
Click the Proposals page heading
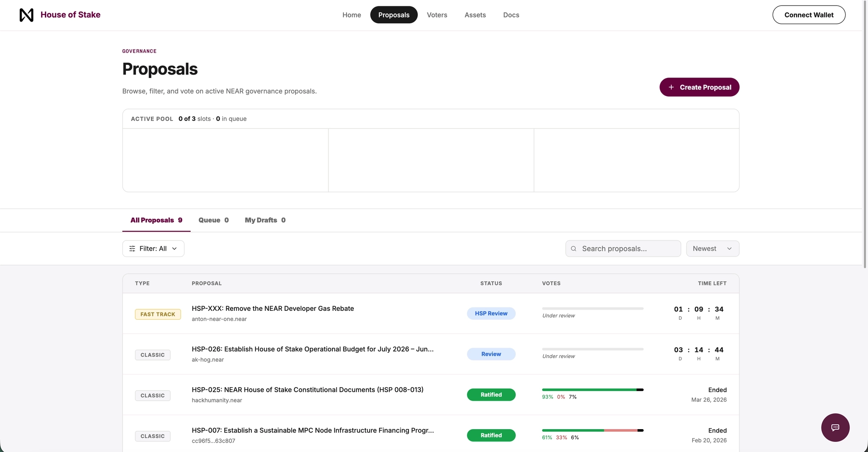(x=160, y=69)
